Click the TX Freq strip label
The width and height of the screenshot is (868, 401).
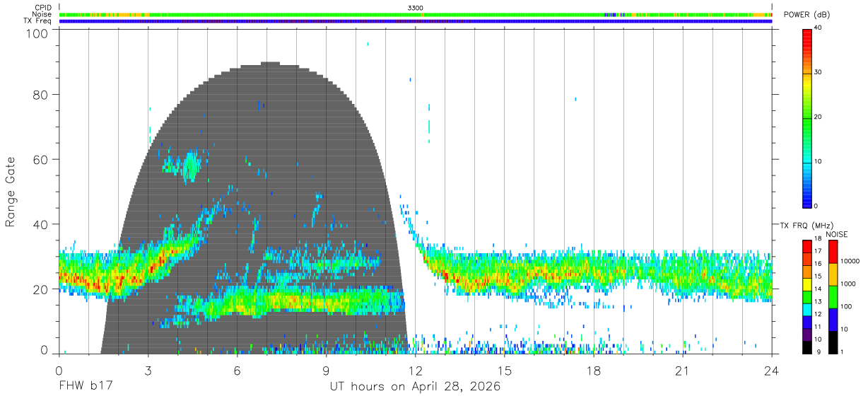[x=38, y=21]
